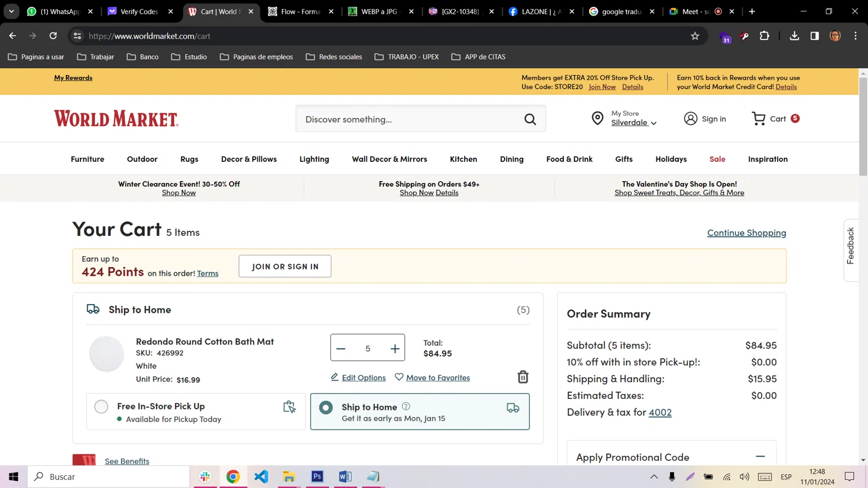
Task: Open Photoshop from taskbar
Action: coord(317,476)
